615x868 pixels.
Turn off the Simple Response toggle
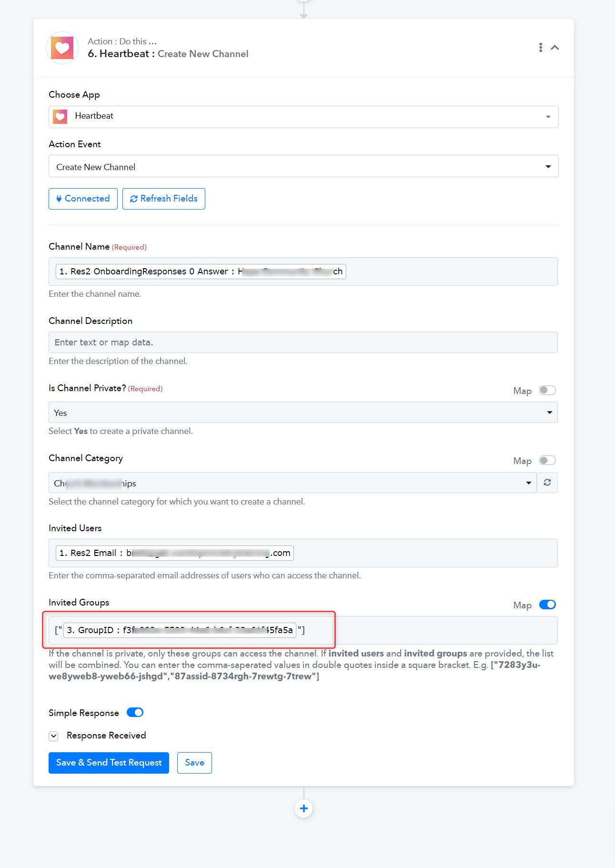point(135,712)
